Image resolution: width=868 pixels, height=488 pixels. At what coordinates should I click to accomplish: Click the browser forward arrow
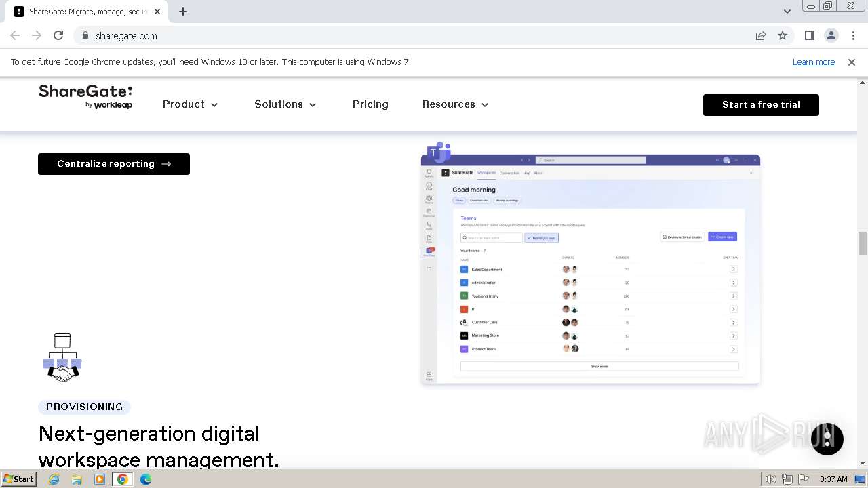point(37,36)
